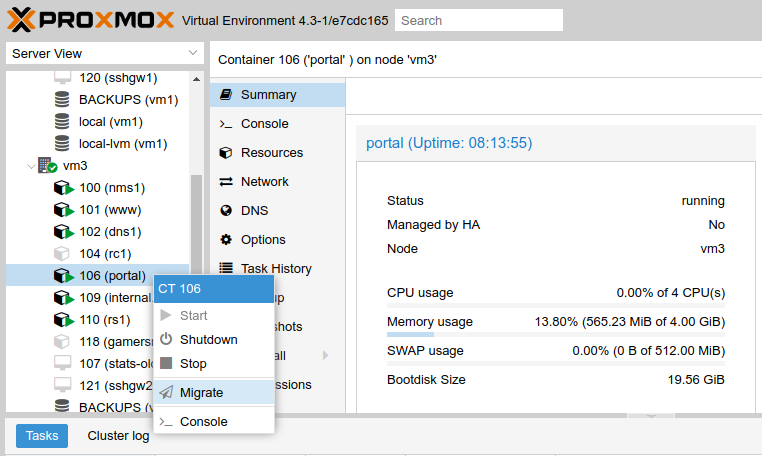Click the BACKUPS (vm1) storage icon
Image resolution: width=762 pixels, height=456 pixels.
[62, 100]
